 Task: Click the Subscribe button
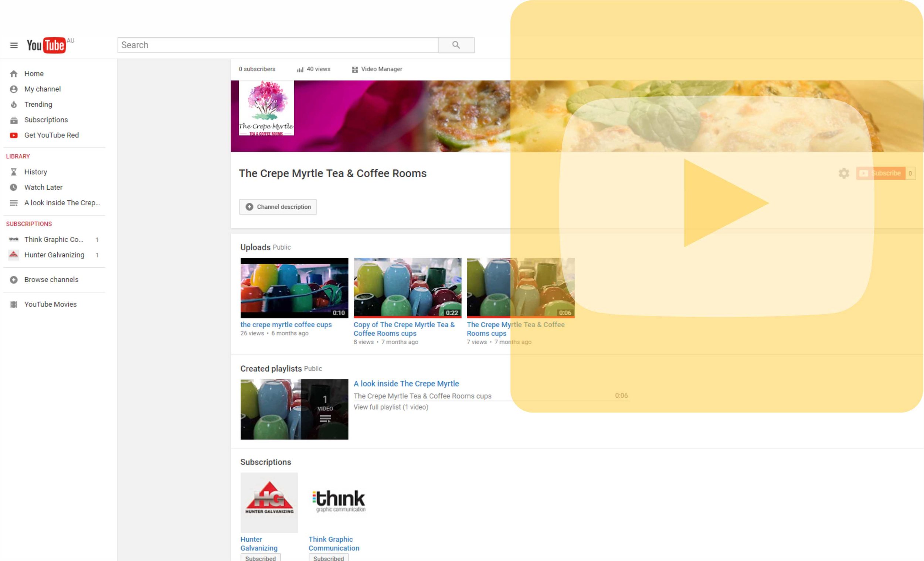coord(881,173)
